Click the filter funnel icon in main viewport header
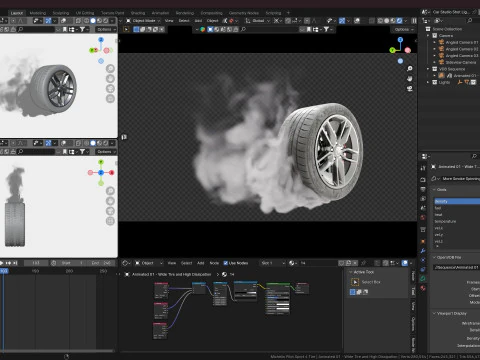 326,29
